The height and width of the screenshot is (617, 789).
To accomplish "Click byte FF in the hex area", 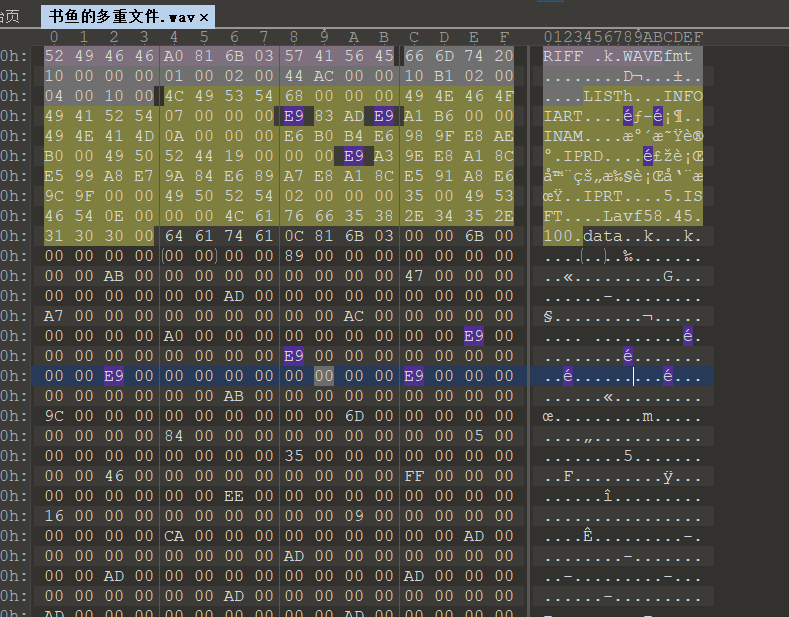I will (x=414, y=476).
